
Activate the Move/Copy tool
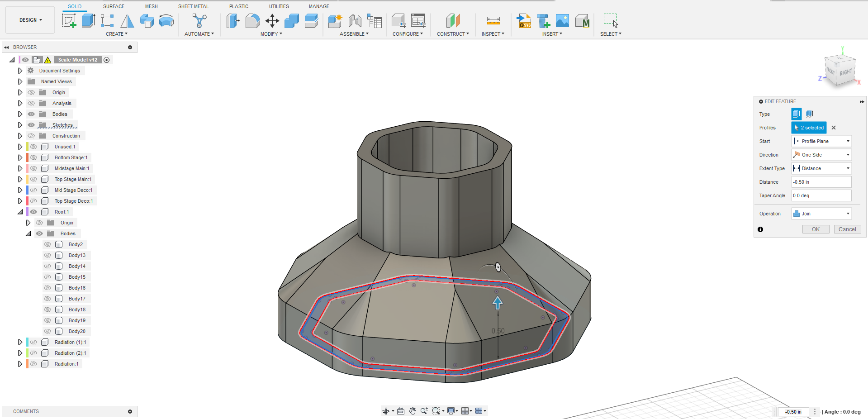point(272,20)
